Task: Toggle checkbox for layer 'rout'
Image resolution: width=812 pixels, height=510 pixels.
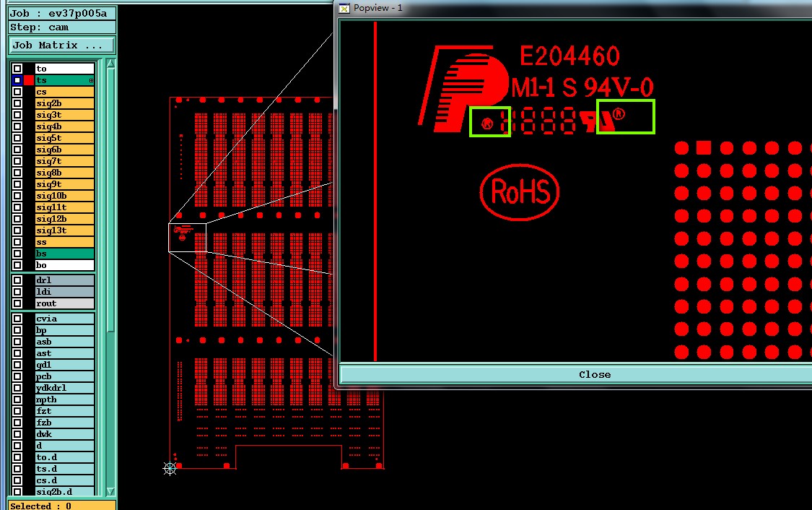Action: pyautogui.click(x=17, y=303)
